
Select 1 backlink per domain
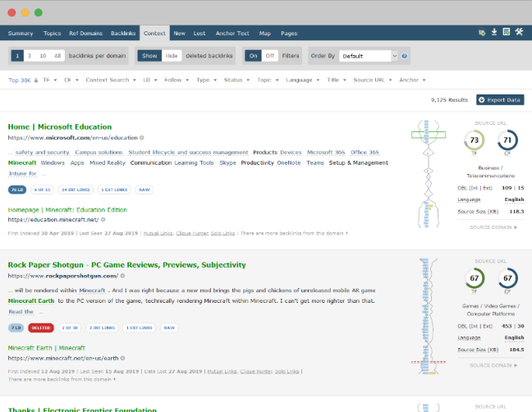(17, 56)
